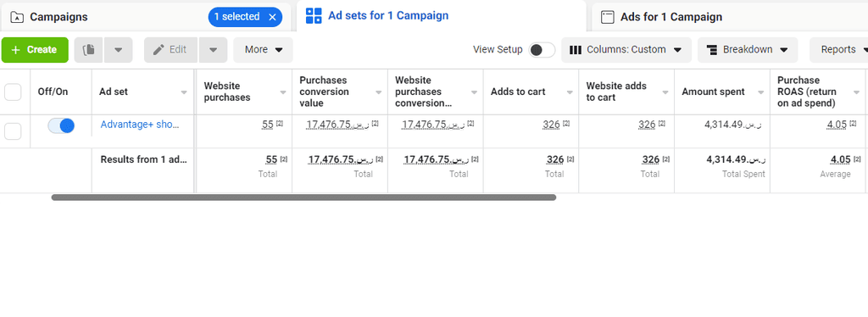The width and height of the screenshot is (868, 317).
Task: Clear selection with X on 1 selected
Action: 272,17
